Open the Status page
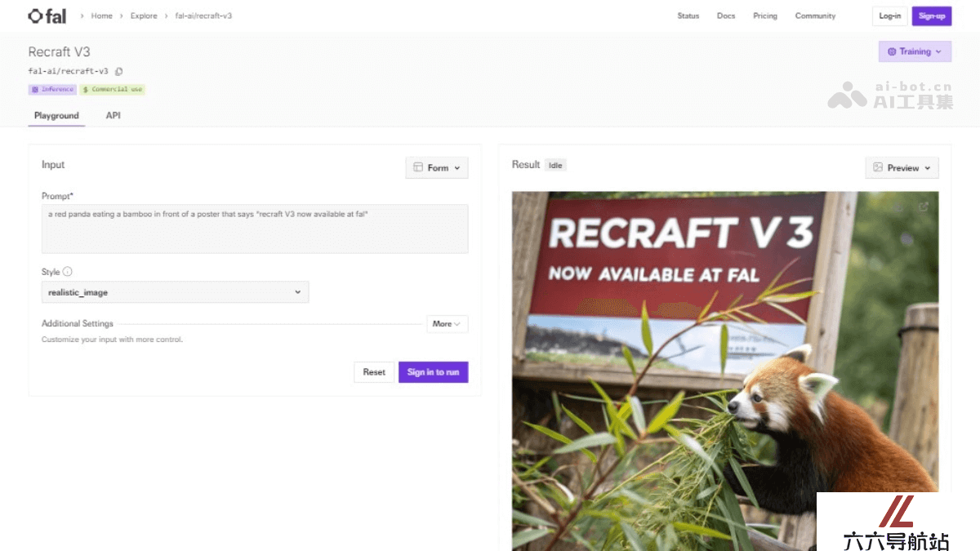Image resolution: width=980 pixels, height=551 pixels. tap(688, 16)
